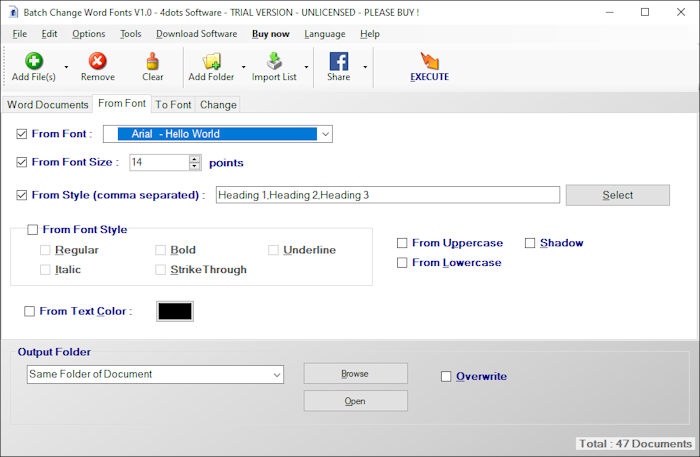Uncheck the From Font Size checkbox
The image size is (700, 457).
click(x=21, y=162)
